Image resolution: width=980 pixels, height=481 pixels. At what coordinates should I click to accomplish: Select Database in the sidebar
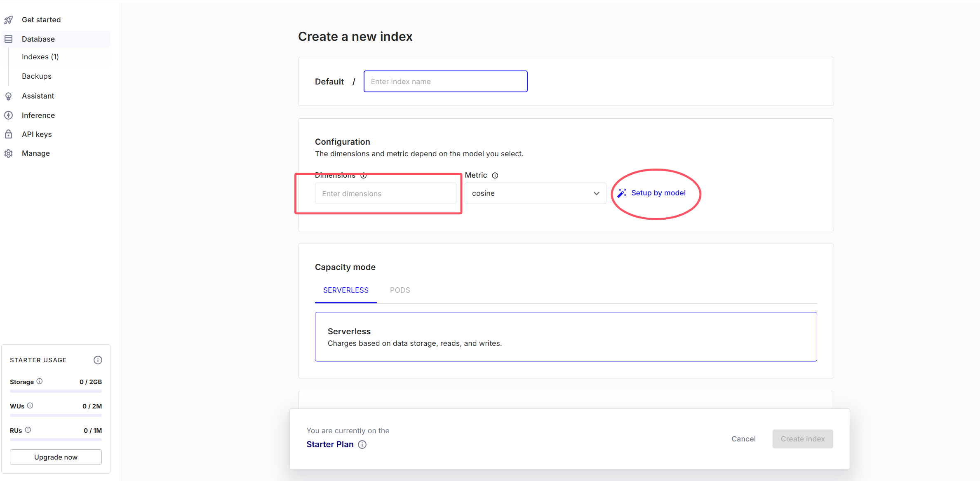pos(56,39)
